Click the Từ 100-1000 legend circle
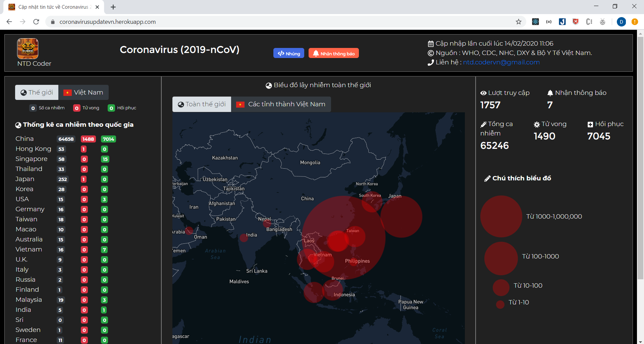Screen dimensions: 644x344 (501, 259)
